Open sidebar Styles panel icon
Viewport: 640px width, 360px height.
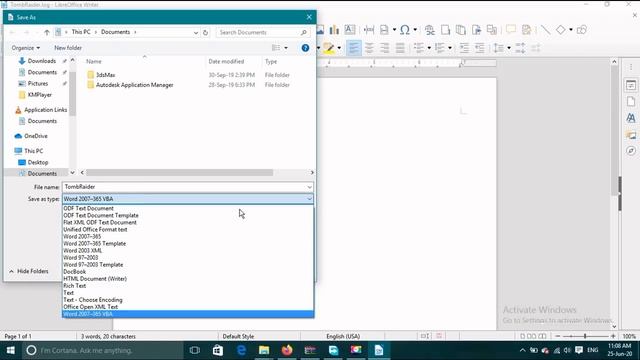tap(631, 118)
